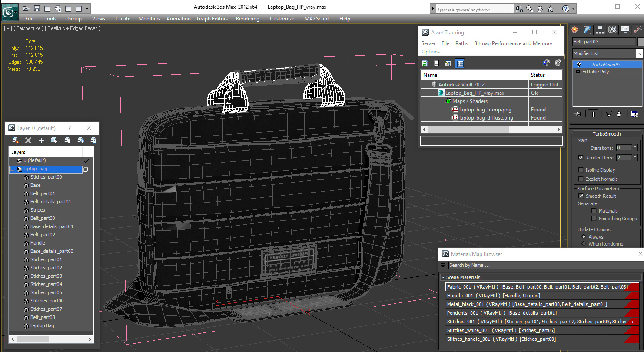The image size is (644, 352).
Task: Select the Always update radio button
Action: click(584, 237)
